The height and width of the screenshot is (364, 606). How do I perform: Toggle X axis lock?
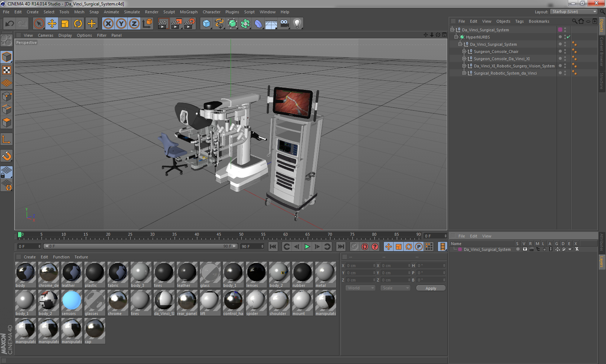click(108, 24)
